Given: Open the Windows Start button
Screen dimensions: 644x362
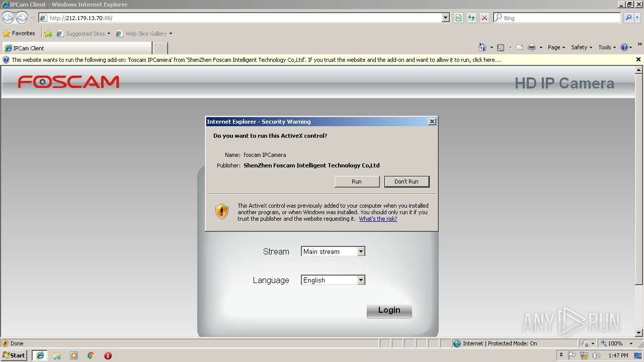Looking at the screenshot, I should click(15, 355).
